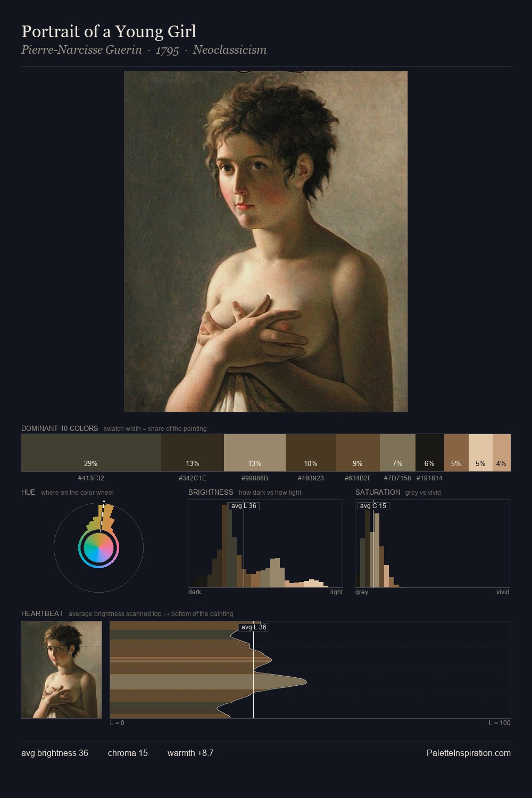Click the hex code #342C1E
Screen dimensions: 532x798
[x=193, y=478]
